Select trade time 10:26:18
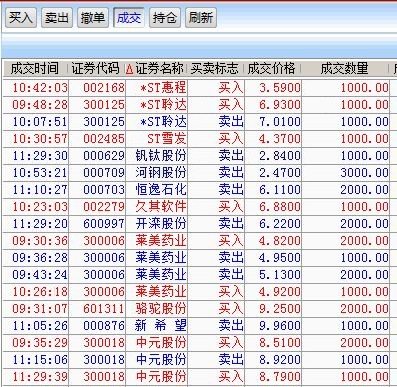This screenshot has height=387, width=397. pyautogui.click(x=40, y=292)
